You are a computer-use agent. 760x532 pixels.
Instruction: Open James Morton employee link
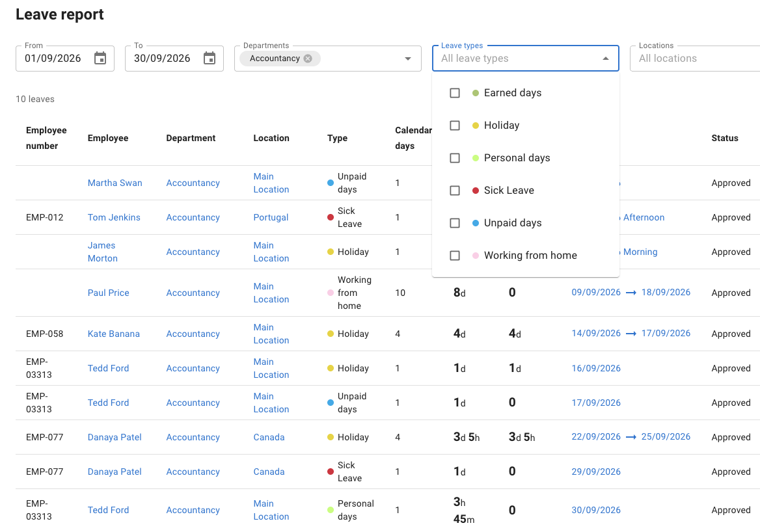click(103, 252)
